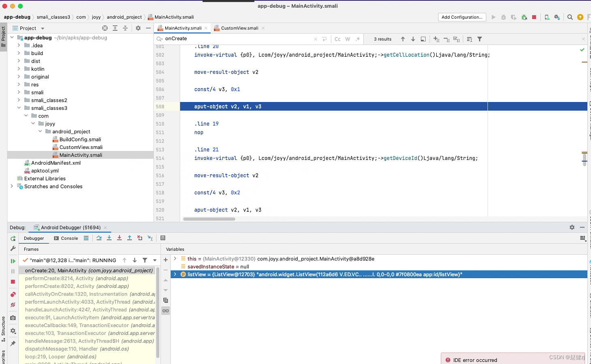
Task: Open SDK Manager icon
Action: pyautogui.click(x=557, y=17)
